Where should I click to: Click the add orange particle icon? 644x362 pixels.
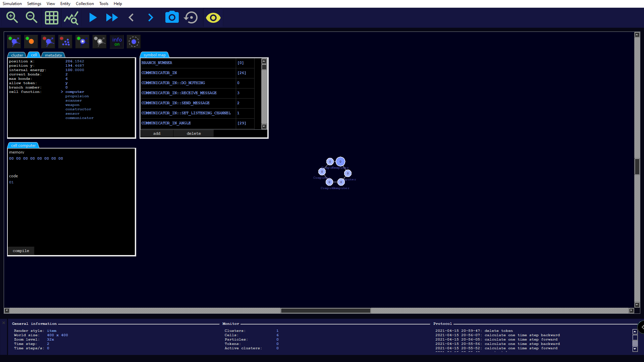pos(31,42)
